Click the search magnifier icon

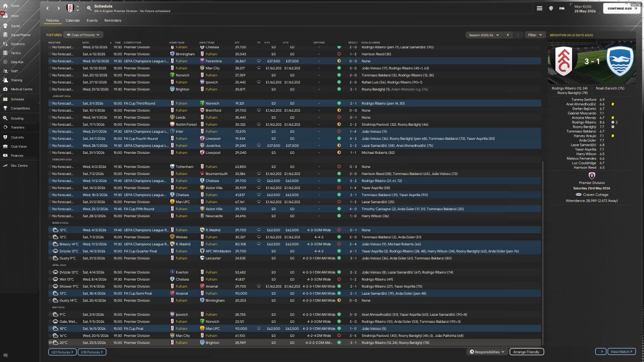coord(89,9)
